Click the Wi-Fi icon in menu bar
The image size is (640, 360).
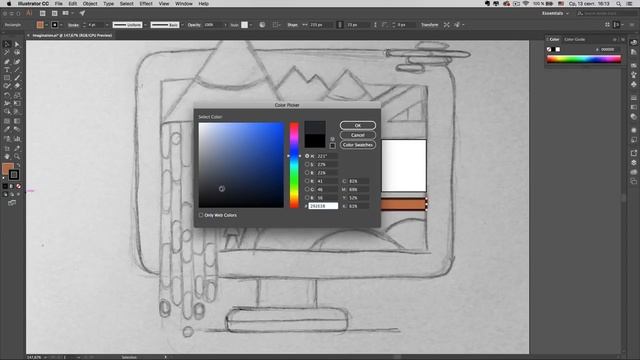526,4
